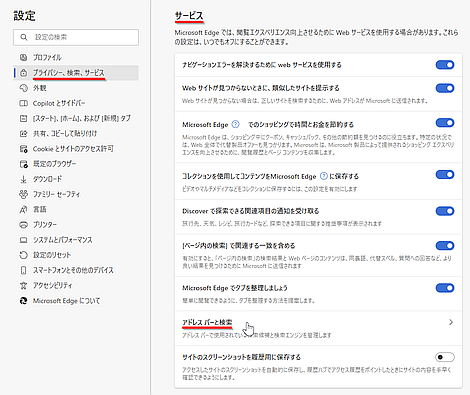Open [スタート]、[ホーム]、および [新規] タブ entry

pyautogui.click(x=76, y=118)
